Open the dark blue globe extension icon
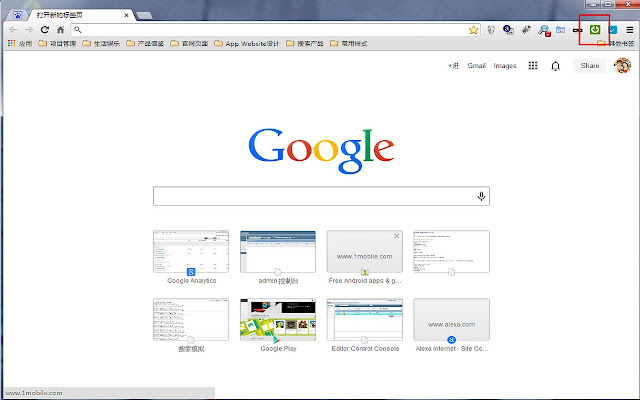640x400 pixels. click(508, 30)
